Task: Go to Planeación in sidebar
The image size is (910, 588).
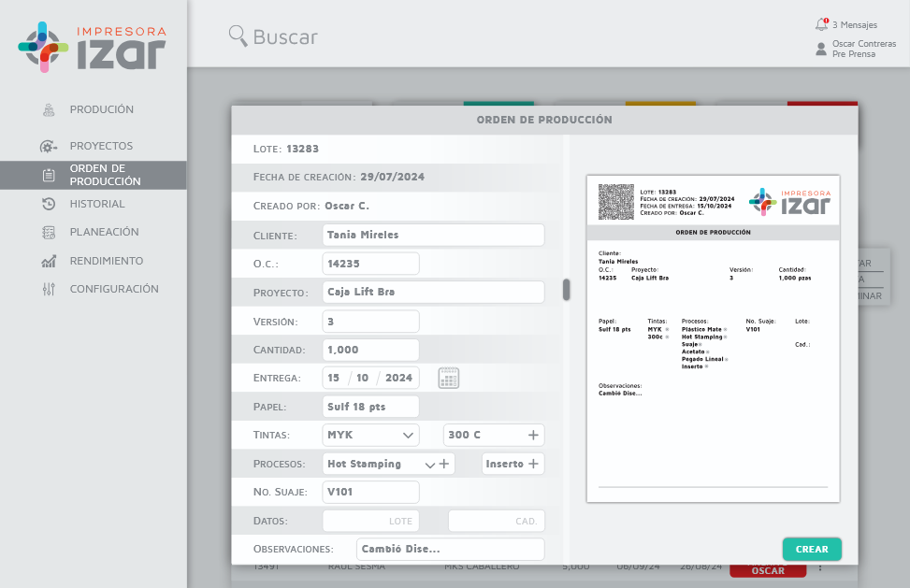Action: click(104, 232)
